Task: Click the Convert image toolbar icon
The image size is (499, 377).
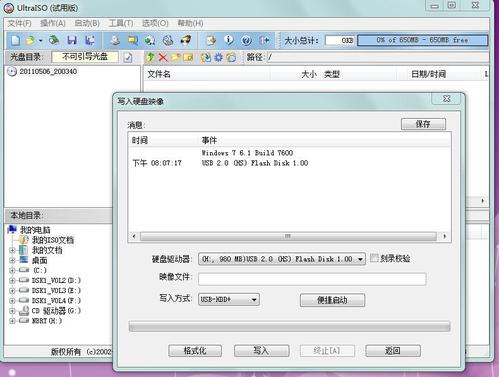Action: pyautogui.click(x=150, y=40)
